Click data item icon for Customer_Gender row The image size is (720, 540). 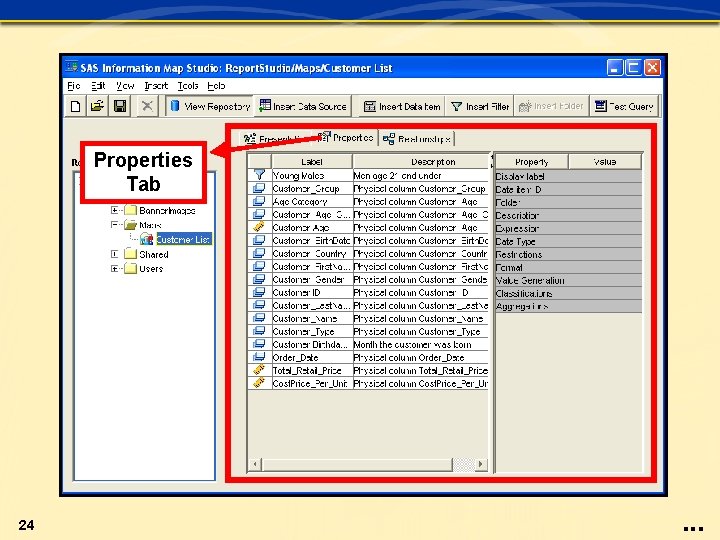(259, 279)
